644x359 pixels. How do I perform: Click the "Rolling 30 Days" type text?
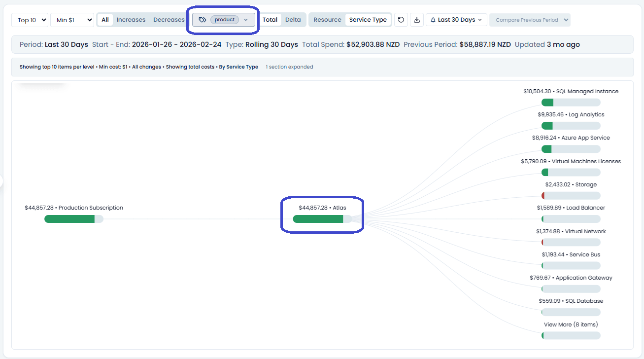point(271,44)
